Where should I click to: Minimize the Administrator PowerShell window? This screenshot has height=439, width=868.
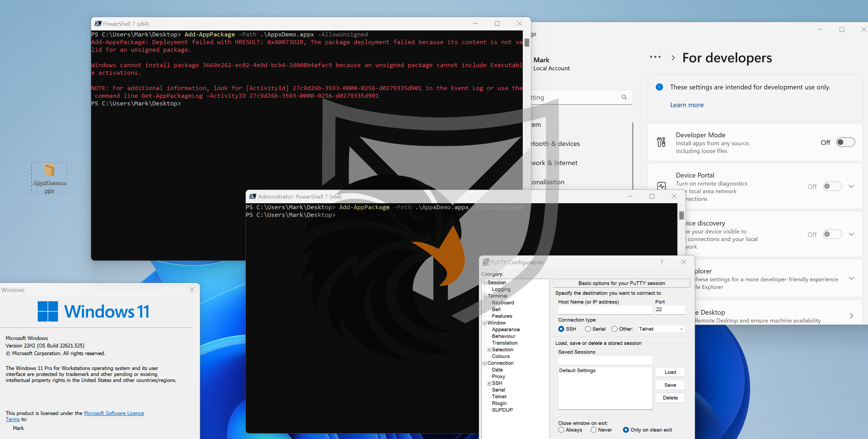(x=630, y=196)
